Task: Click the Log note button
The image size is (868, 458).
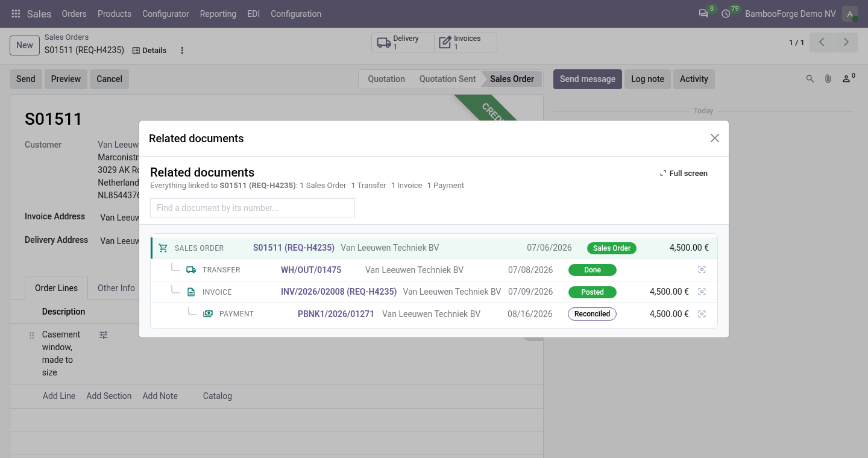Action: point(647,79)
